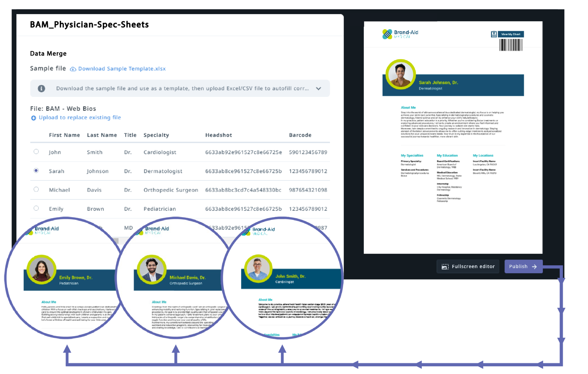Click the Headshot column header
The height and width of the screenshot is (374, 588).
click(218, 135)
